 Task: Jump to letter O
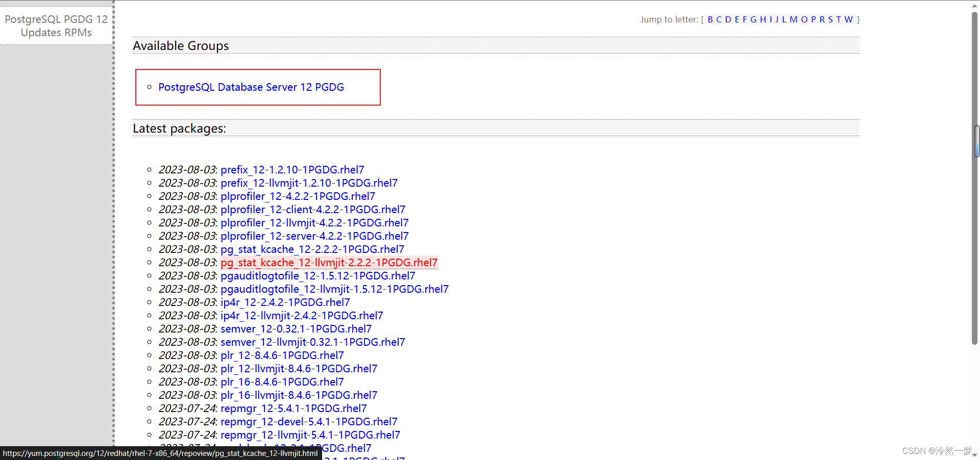804,19
